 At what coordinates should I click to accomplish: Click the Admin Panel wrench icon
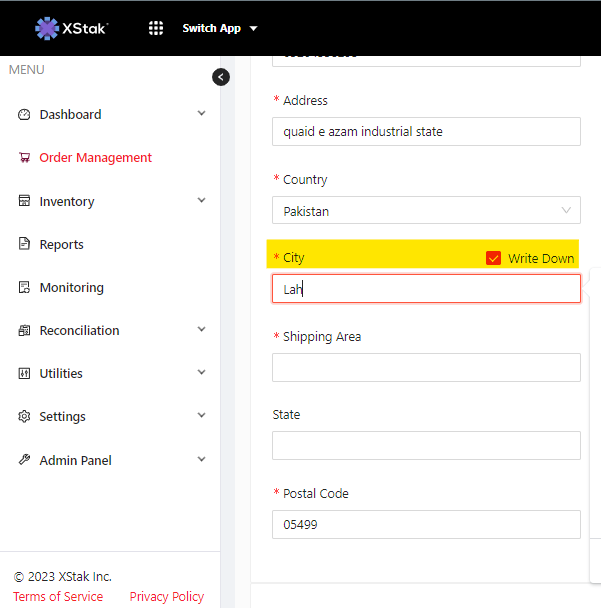pyautogui.click(x=24, y=460)
